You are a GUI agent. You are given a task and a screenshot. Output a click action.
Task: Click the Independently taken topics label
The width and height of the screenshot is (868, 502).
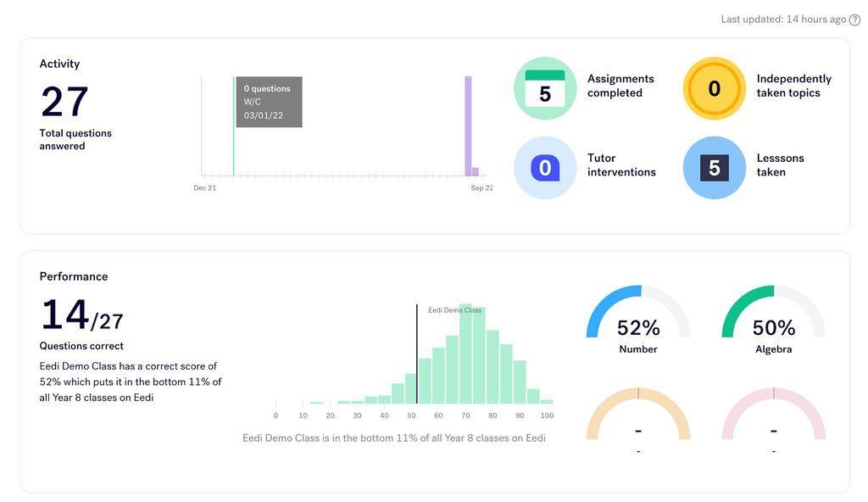(793, 86)
